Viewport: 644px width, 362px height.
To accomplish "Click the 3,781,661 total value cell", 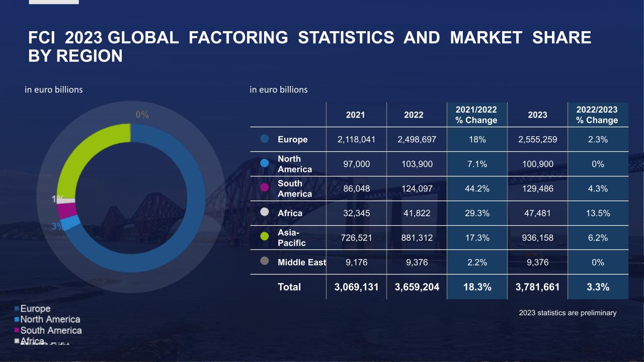I will point(537,287).
